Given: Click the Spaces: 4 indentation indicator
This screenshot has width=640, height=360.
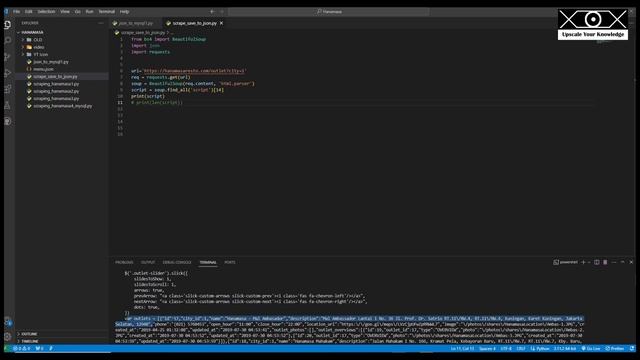Looking at the screenshot, I should click(487, 349).
